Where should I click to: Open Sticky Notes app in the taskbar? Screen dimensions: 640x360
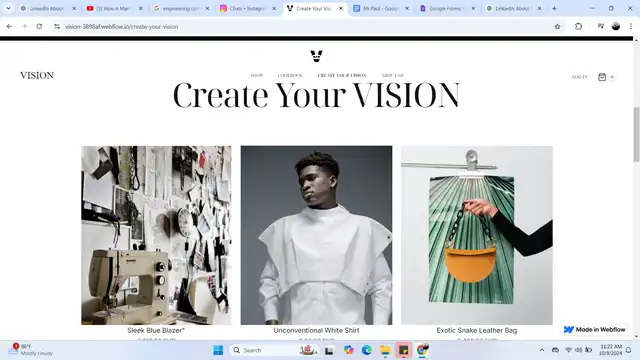(x=403, y=350)
